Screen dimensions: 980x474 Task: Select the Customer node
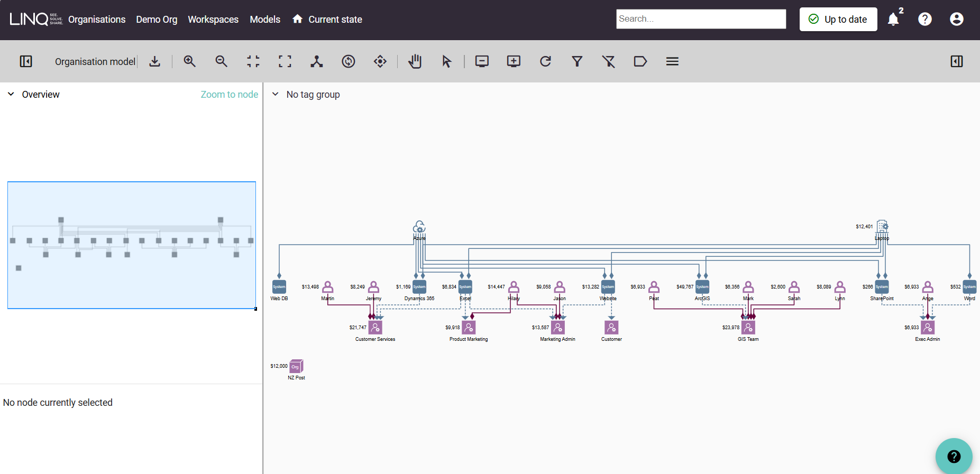coord(611,328)
